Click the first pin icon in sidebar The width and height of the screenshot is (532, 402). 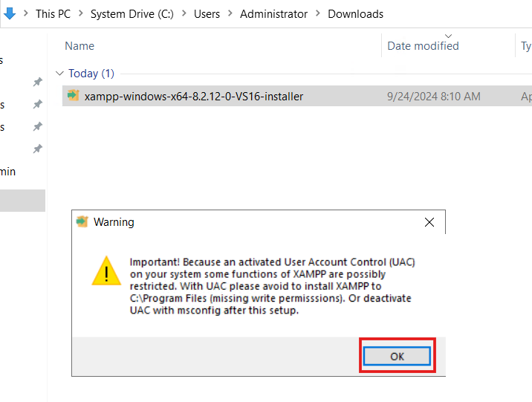click(x=38, y=82)
